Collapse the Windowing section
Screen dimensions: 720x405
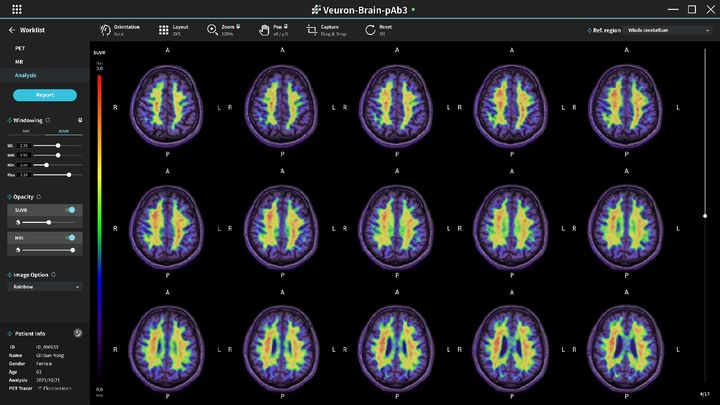tap(9, 120)
